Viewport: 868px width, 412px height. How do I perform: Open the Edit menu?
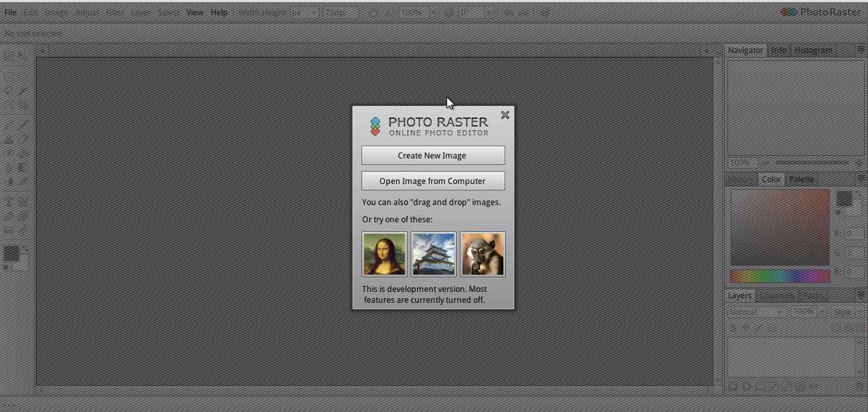tap(30, 12)
